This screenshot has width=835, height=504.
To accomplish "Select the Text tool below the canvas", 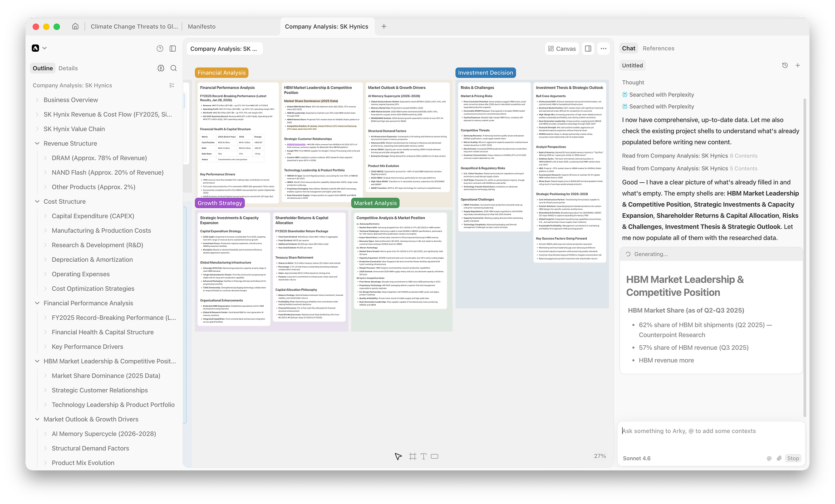I will click(423, 456).
